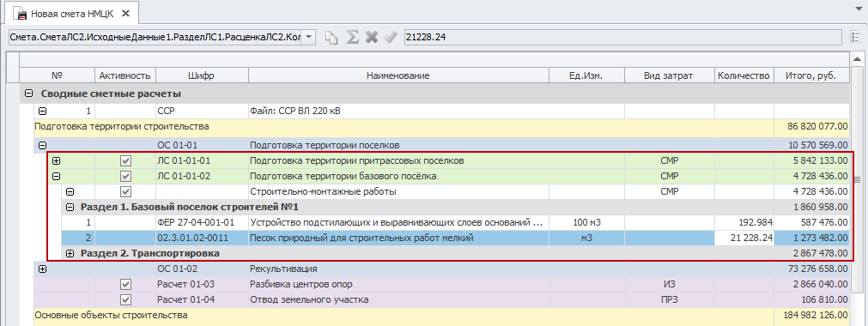The height and width of the screenshot is (326, 868).
Task: Select the Основные объекты строительства row
Action: (x=441, y=316)
